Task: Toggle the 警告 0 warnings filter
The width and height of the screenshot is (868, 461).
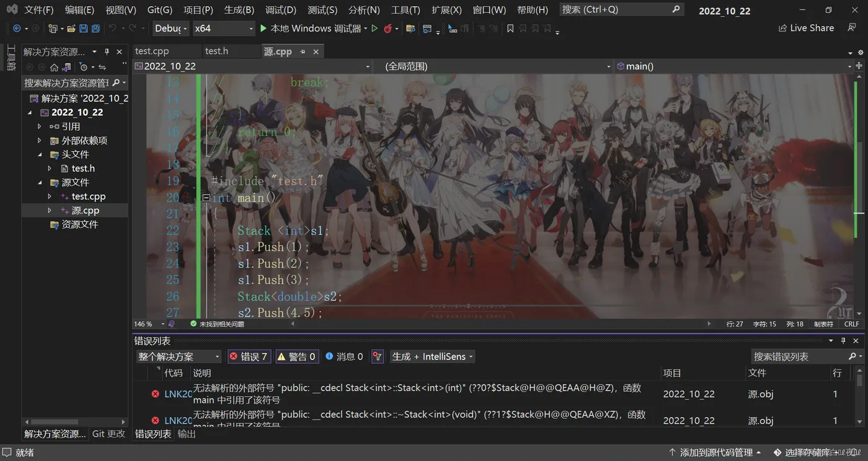Action: click(x=296, y=356)
